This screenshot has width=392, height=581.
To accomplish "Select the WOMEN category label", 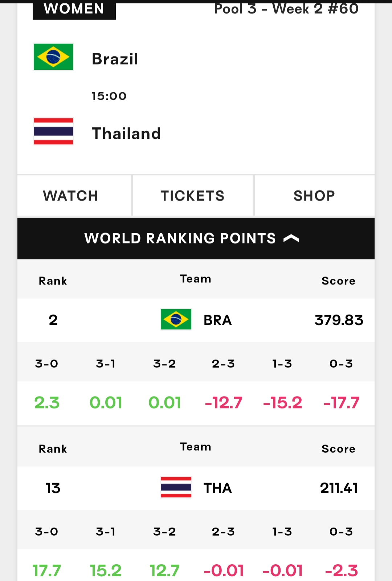I will [x=74, y=9].
